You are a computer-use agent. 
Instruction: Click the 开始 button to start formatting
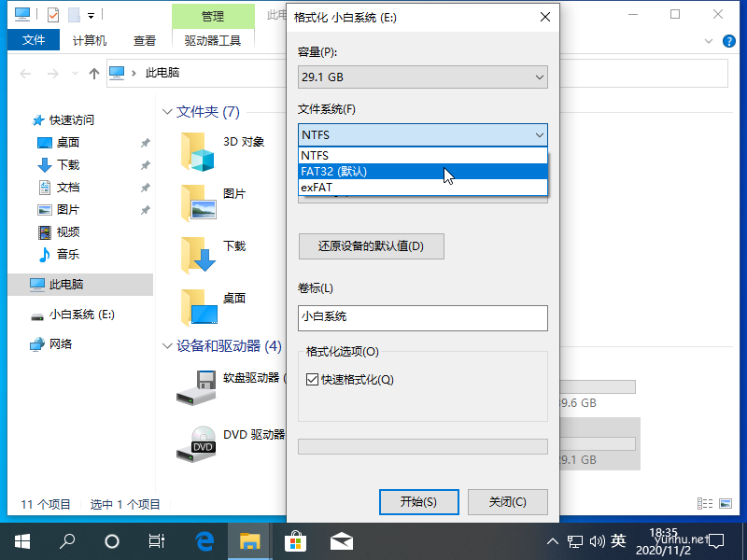(x=418, y=501)
